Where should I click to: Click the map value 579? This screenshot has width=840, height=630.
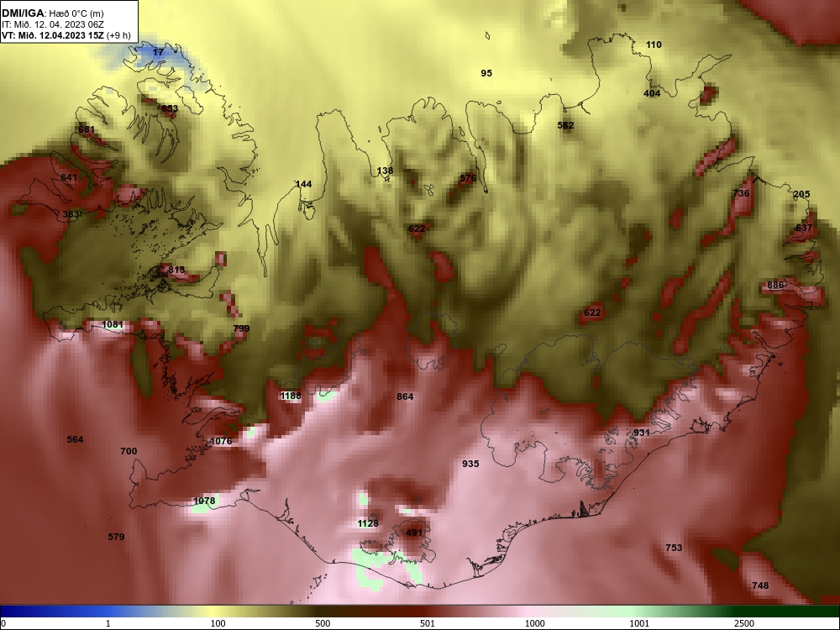click(116, 536)
